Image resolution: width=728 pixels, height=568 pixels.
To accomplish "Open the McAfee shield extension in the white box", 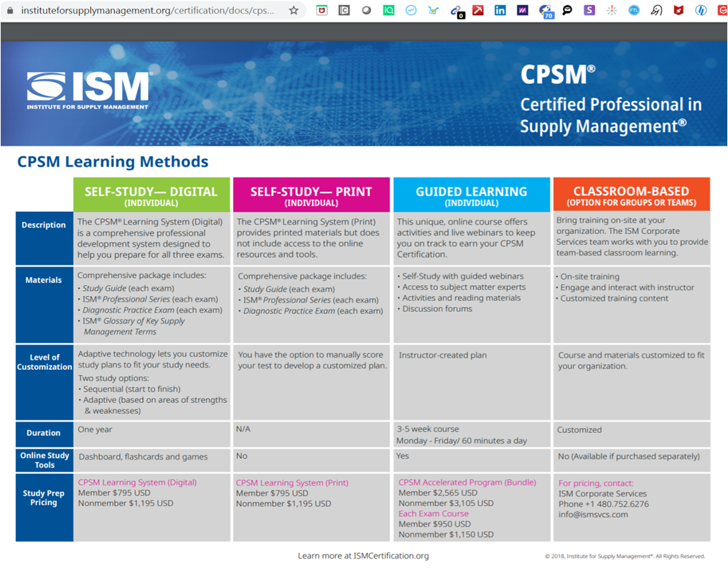I will (322, 10).
